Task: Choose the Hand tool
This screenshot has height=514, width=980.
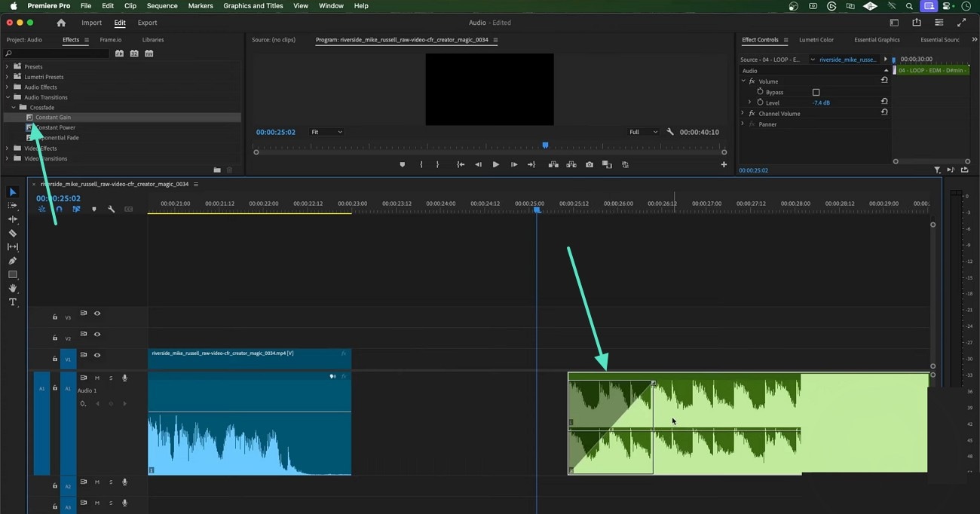Action: click(x=13, y=289)
